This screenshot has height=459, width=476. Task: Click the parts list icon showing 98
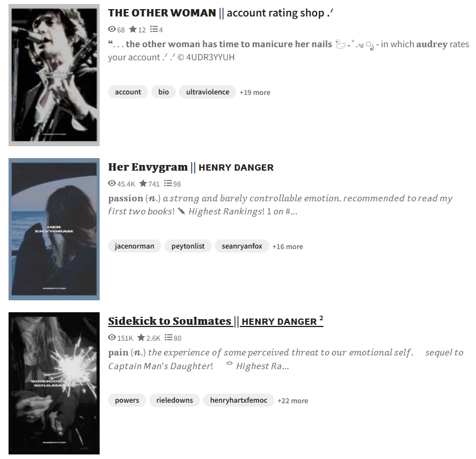pos(168,183)
